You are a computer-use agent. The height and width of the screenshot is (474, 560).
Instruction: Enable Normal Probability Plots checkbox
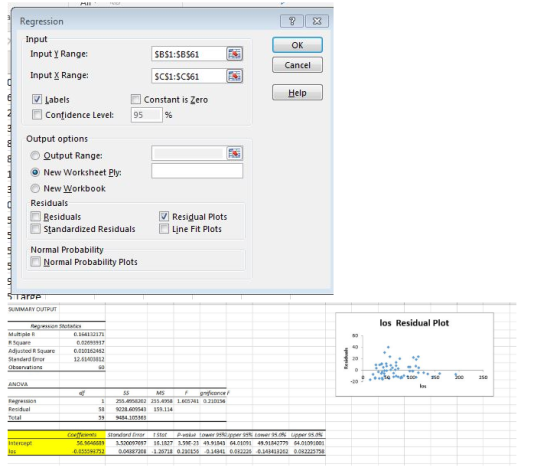[35, 262]
